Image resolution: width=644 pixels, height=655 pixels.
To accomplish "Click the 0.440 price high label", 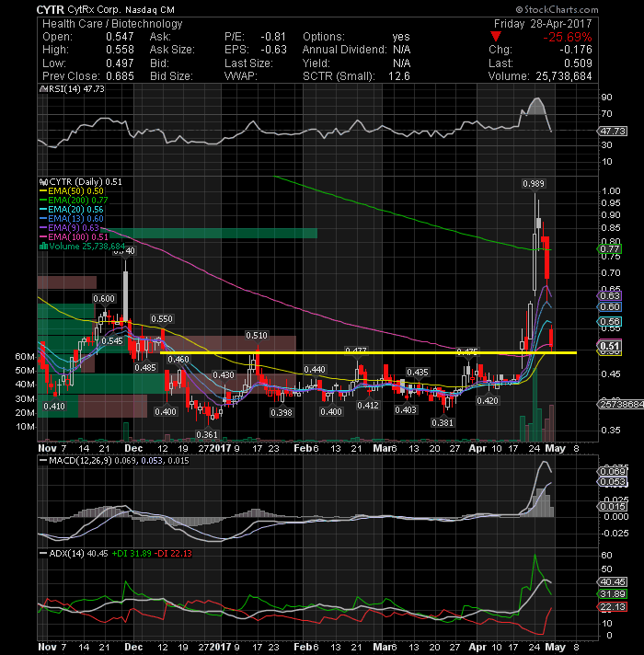I will (315, 370).
